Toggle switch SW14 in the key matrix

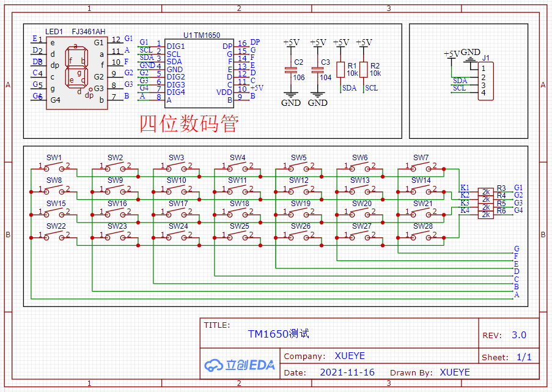pyautogui.click(x=421, y=188)
